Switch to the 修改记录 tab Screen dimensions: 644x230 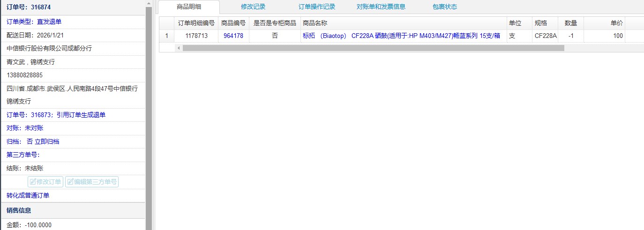253,7
